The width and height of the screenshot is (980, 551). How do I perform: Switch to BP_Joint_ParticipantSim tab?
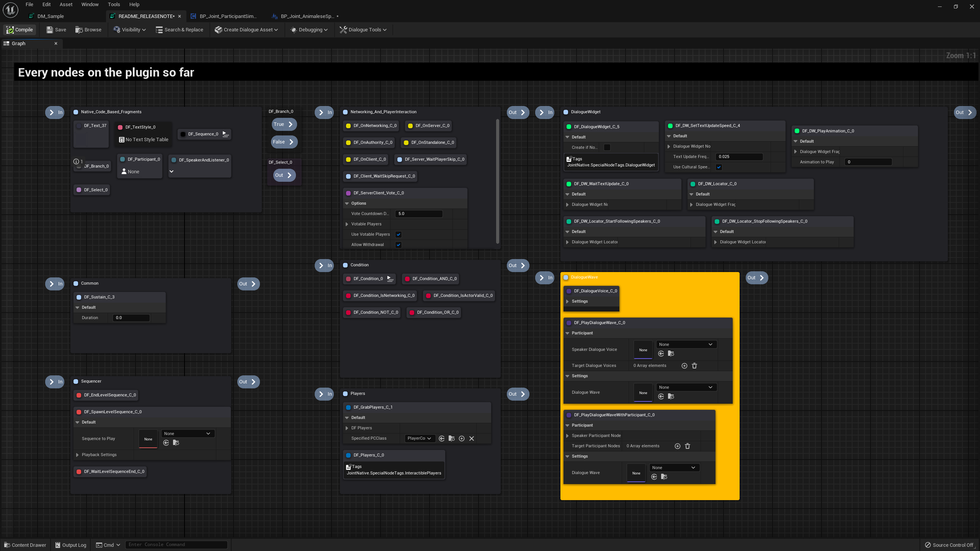point(228,16)
